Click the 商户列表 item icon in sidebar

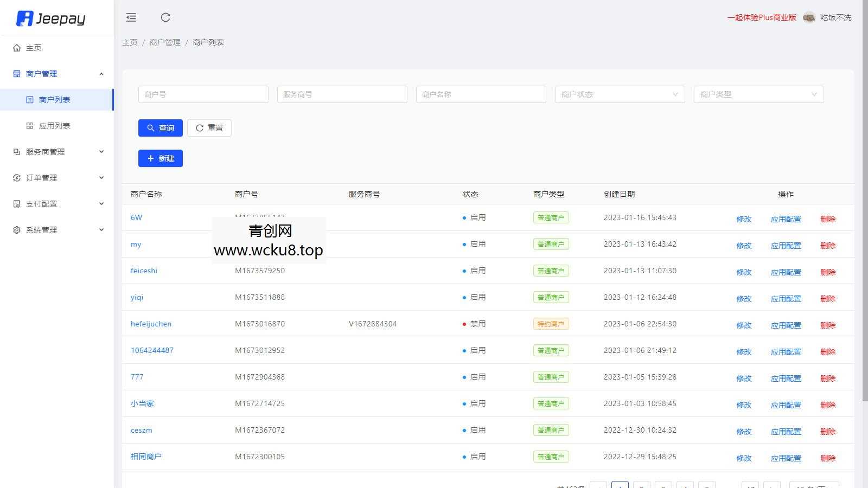coord(30,99)
